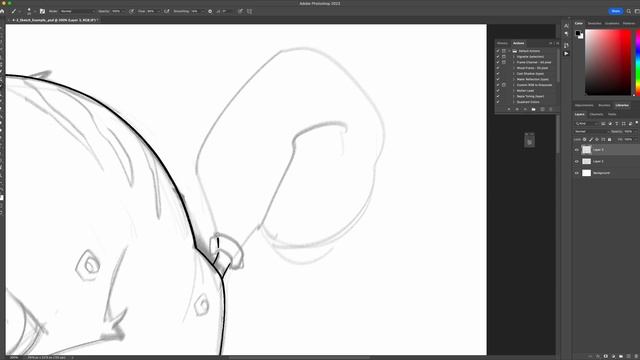Click the lock transparent pixels icon
Screen dimensions: 640x360
click(584, 140)
